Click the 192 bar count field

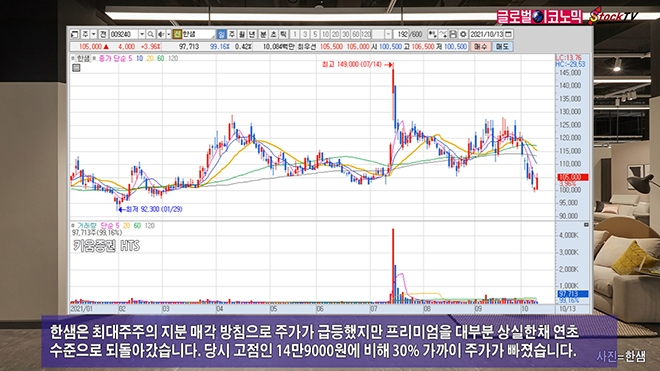pos(402,34)
